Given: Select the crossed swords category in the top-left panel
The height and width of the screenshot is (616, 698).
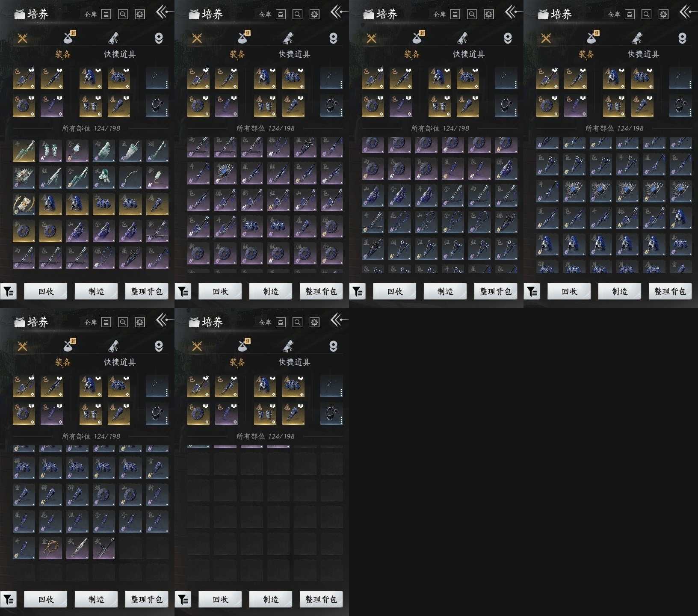Looking at the screenshot, I should tap(22, 38).
